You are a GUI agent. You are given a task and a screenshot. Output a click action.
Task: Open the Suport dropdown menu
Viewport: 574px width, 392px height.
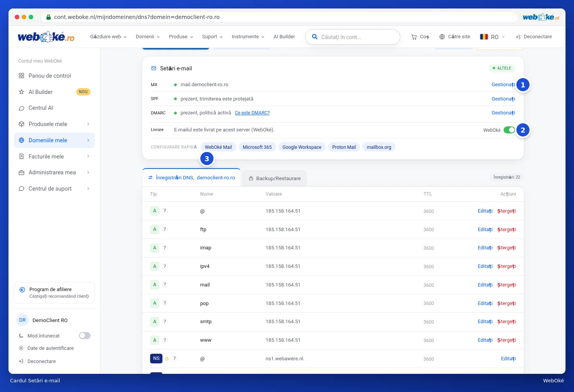pos(212,37)
